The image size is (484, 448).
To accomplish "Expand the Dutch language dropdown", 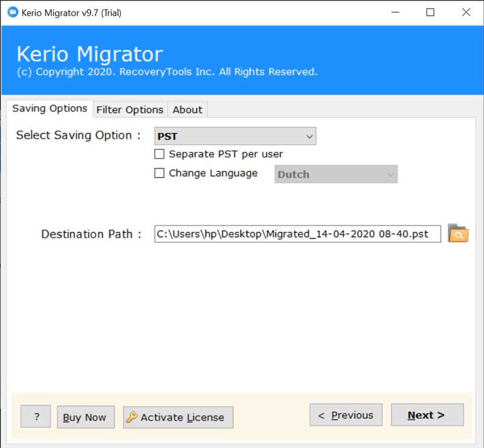I will 336,174.
